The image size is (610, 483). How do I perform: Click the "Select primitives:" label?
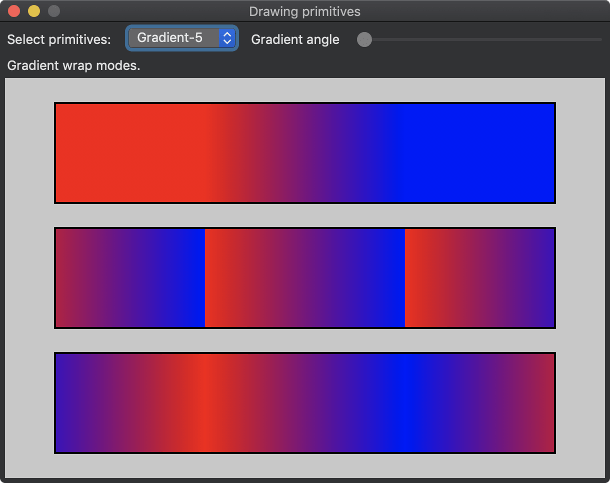[59, 39]
